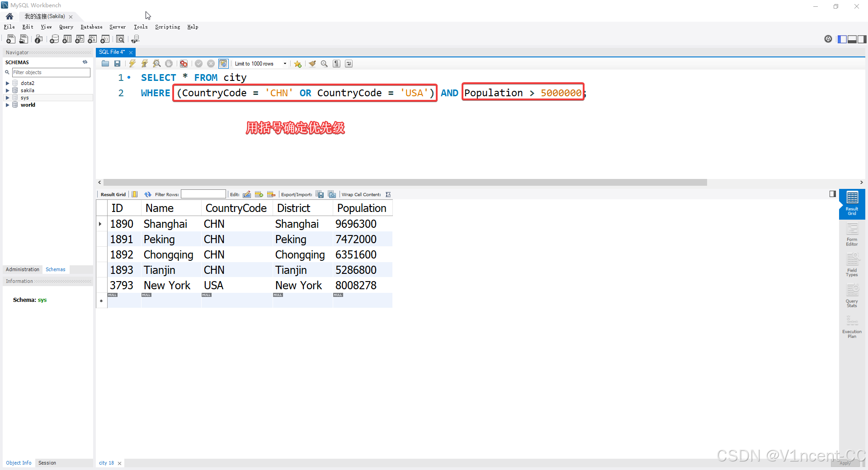Roll back the current transaction
This screenshot has height=470, width=868.
point(211,64)
